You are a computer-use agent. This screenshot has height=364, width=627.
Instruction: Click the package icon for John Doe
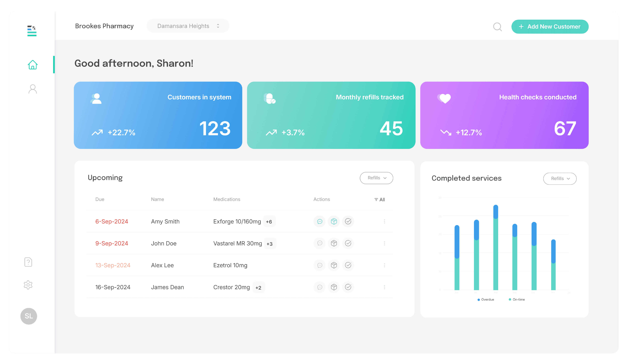click(x=334, y=243)
